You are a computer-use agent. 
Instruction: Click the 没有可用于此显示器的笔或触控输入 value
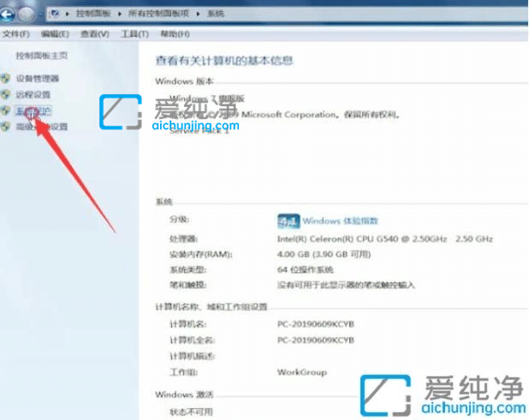346,285
